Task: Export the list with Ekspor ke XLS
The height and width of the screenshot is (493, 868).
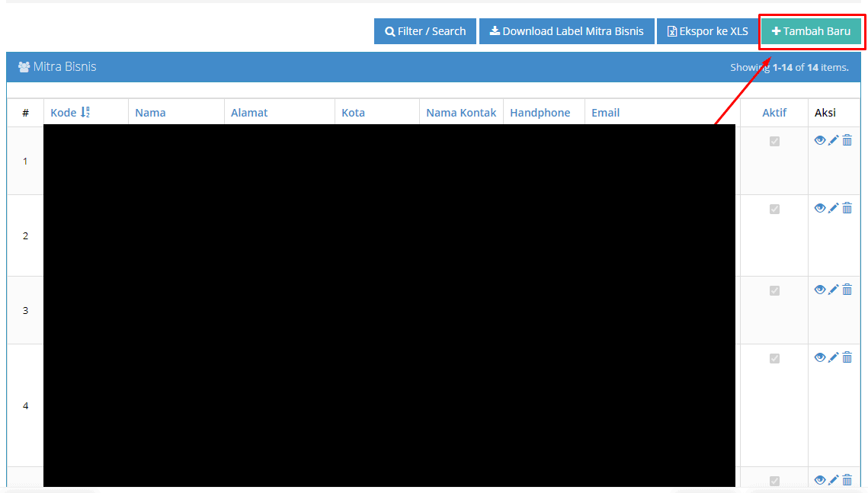Action: coord(707,31)
